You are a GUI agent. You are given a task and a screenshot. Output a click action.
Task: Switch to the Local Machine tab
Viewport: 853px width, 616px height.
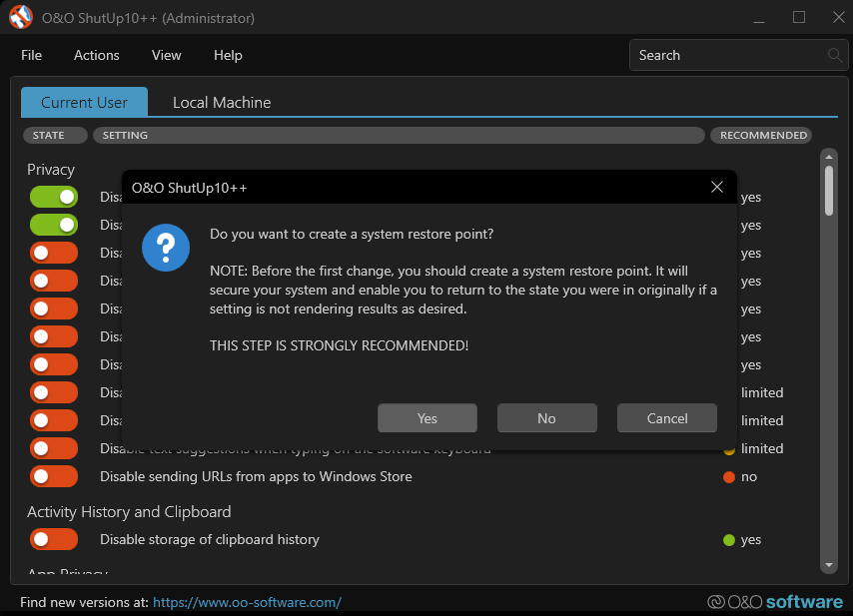pos(222,102)
